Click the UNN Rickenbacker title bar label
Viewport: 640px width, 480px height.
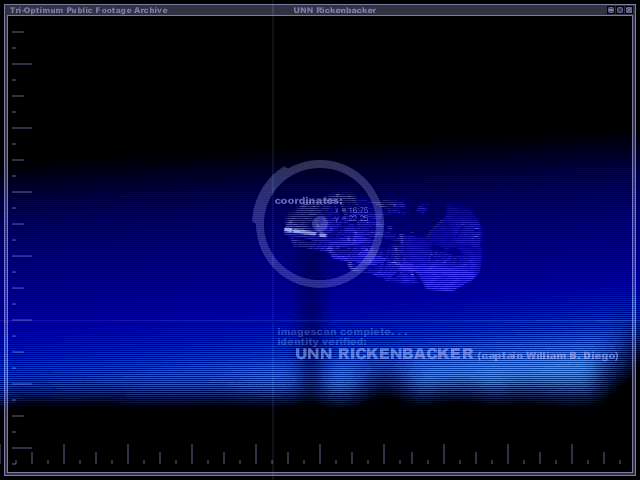pyautogui.click(x=335, y=10)
